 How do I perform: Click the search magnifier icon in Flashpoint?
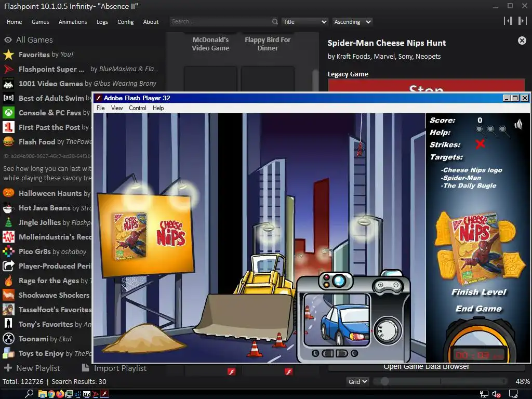click(275, 22)
